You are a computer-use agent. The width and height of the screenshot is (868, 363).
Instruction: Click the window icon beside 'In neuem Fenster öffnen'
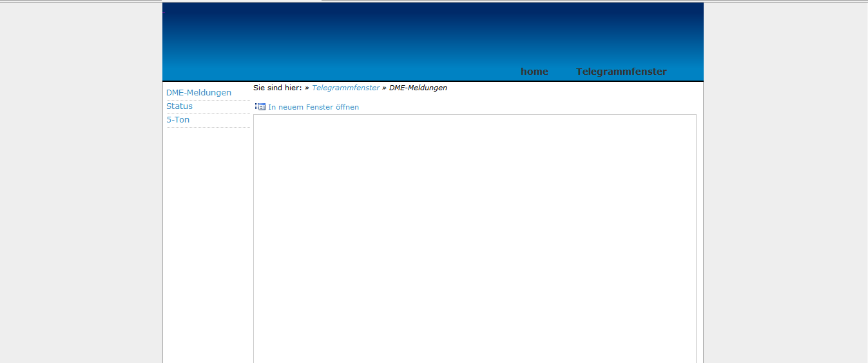[x=260, y=107]
